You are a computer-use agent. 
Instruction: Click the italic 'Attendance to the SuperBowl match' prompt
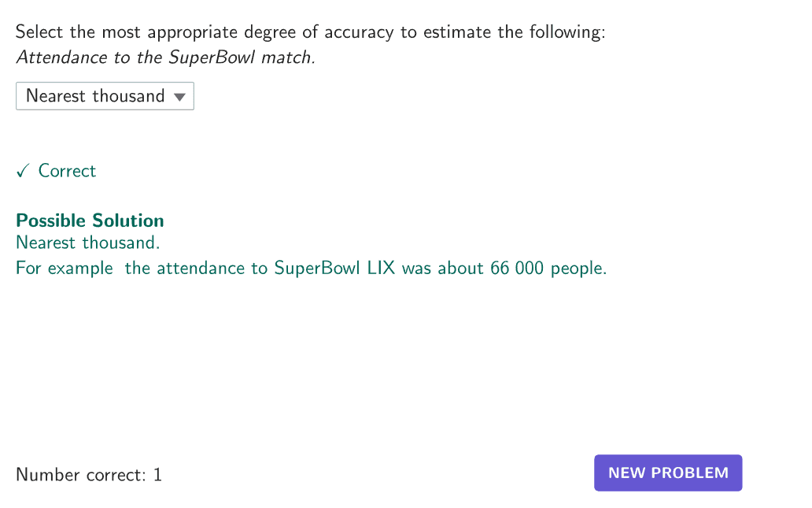(165, 57)
